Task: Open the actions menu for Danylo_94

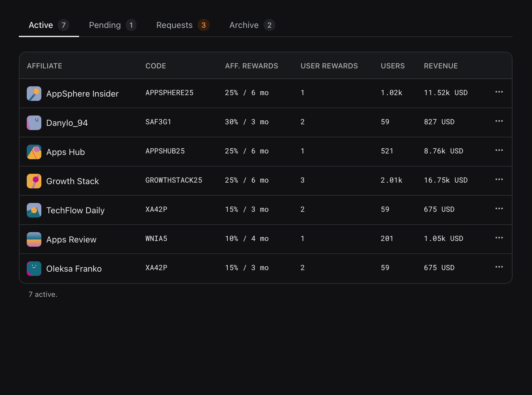Action: [499, 121]
